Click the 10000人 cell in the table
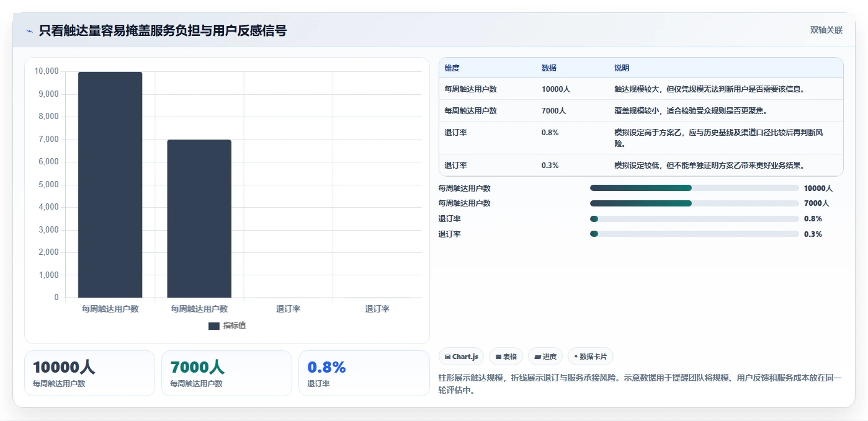Image resolution: width=868 pixels, height=421 pixels. [x=556, y=89]
